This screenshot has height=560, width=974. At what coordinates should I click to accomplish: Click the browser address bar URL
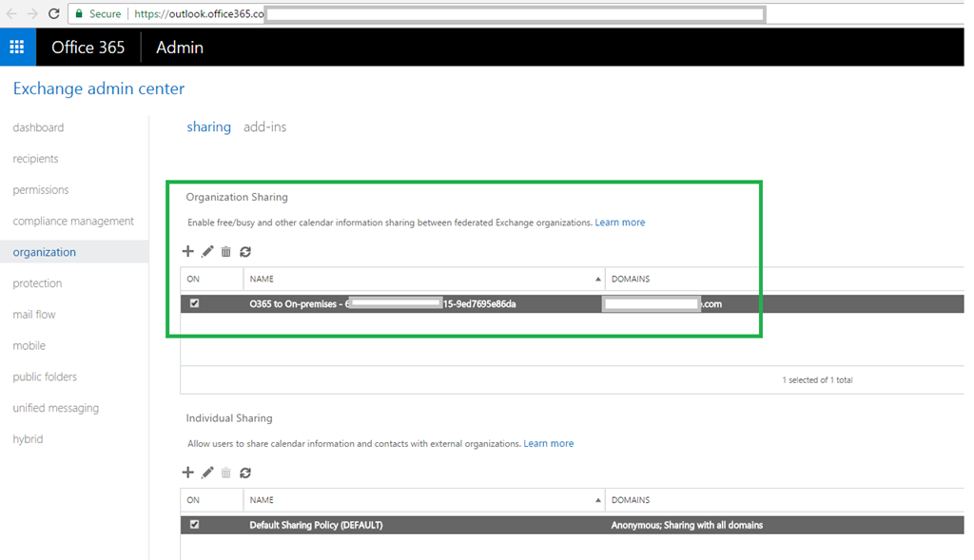coord(199,13)
